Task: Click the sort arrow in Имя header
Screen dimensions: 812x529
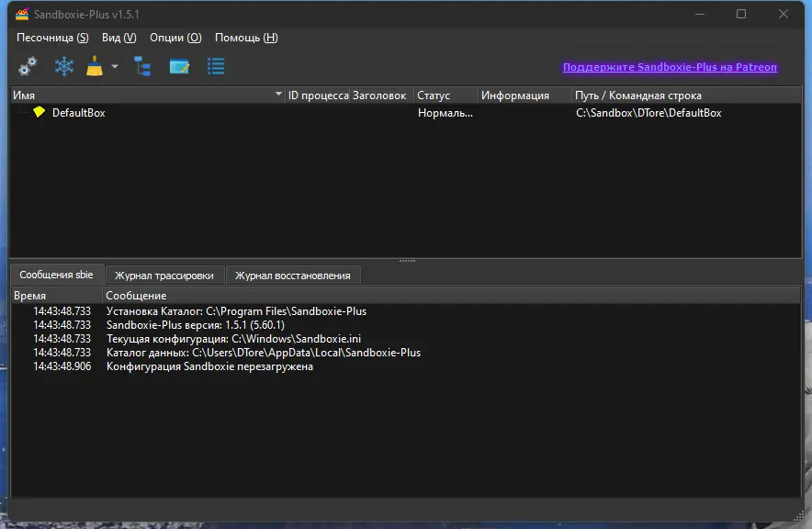Action: point(278,94)
